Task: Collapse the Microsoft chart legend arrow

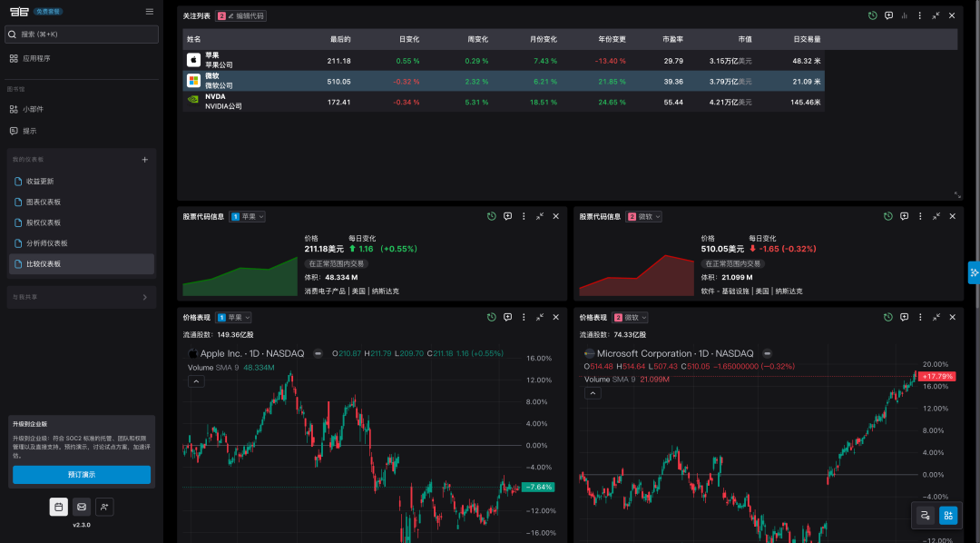Action: pyautogui.click(x=593, y=393)
